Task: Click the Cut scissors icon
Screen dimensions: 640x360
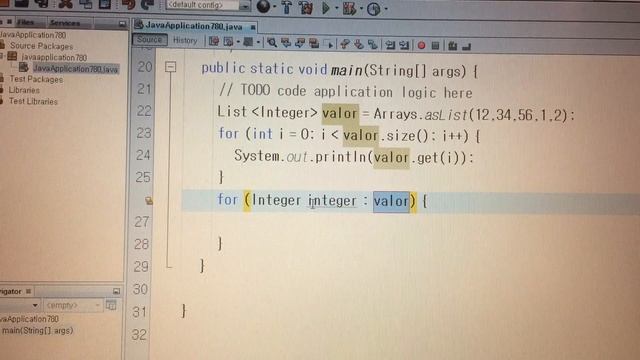Action: [65, 4]
